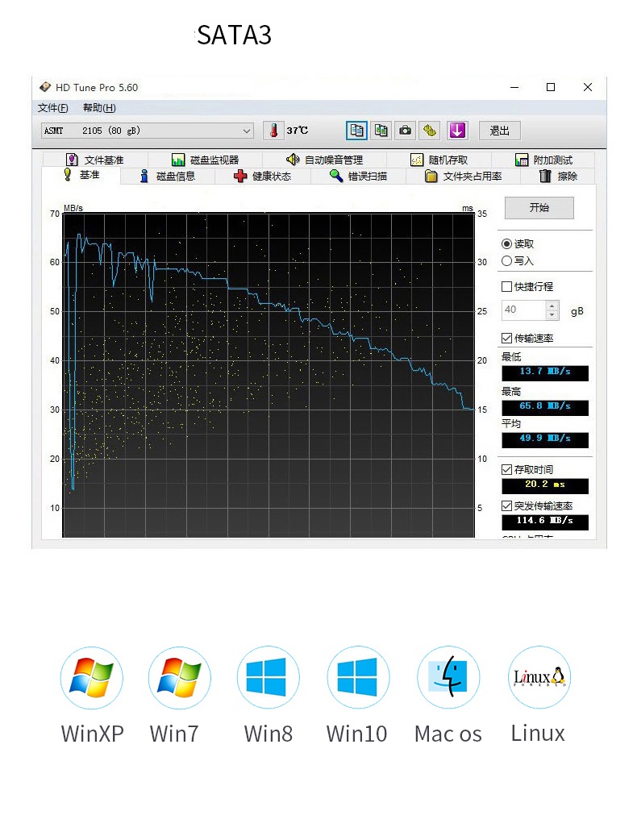The width and height of the screenshot is (637, 840).
Task: Click the camera save screenshot icon
Action: pos(406,130)
